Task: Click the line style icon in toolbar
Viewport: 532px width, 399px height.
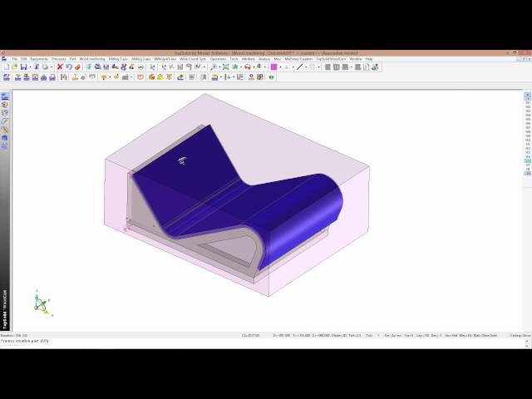Action: [299, 66]
